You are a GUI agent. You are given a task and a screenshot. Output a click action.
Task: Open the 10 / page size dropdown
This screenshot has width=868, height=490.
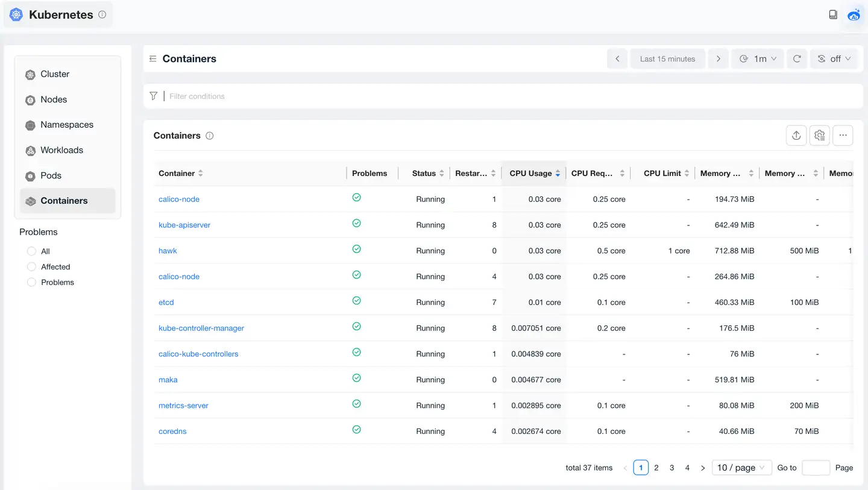[741, 468]
